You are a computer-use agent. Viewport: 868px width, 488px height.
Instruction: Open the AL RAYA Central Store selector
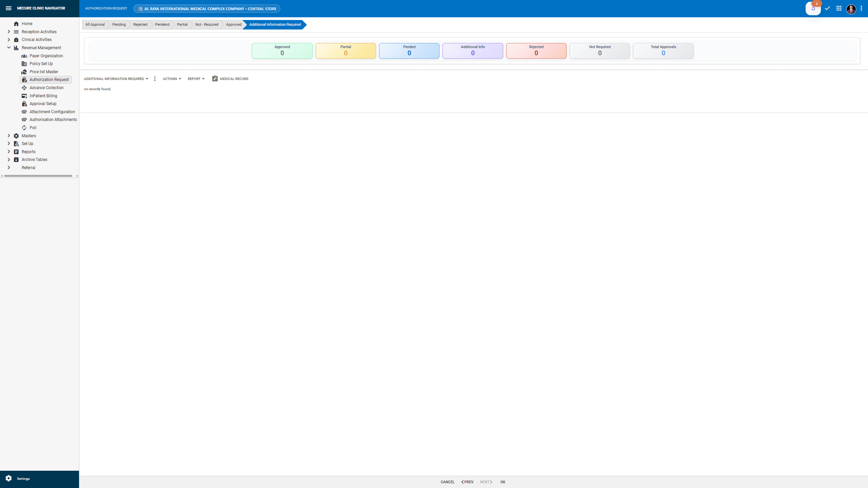206,8
